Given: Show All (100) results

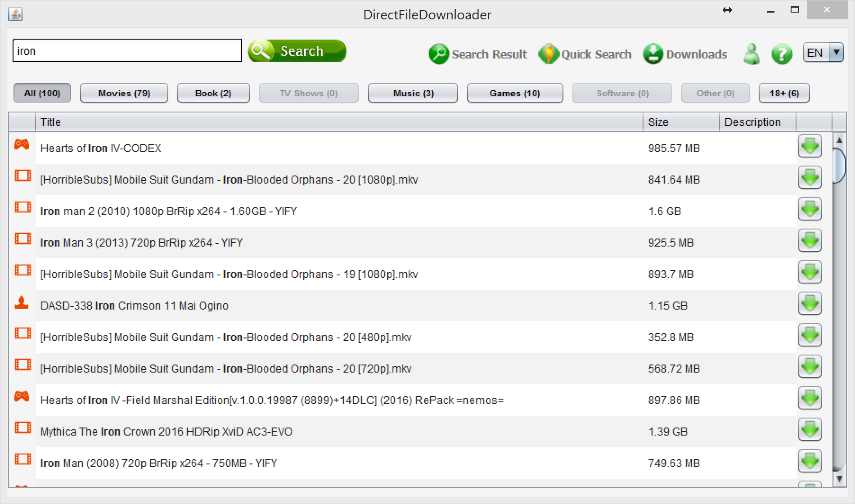Looking at the screenshot, I should (42, 93).
